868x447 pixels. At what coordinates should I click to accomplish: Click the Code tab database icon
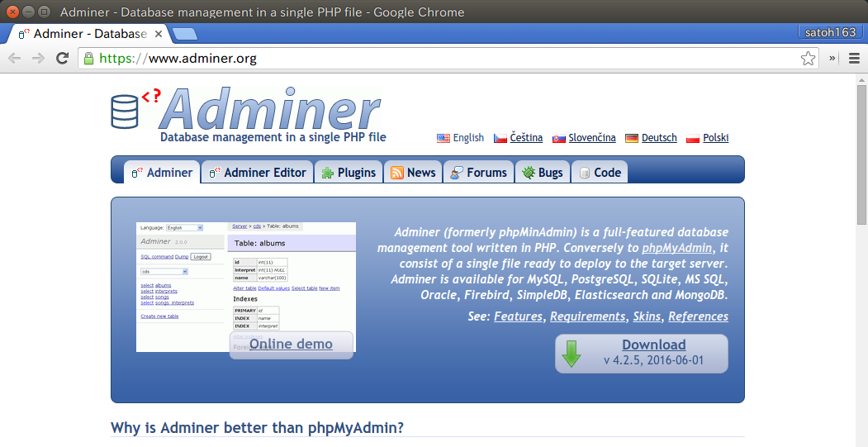584,173
